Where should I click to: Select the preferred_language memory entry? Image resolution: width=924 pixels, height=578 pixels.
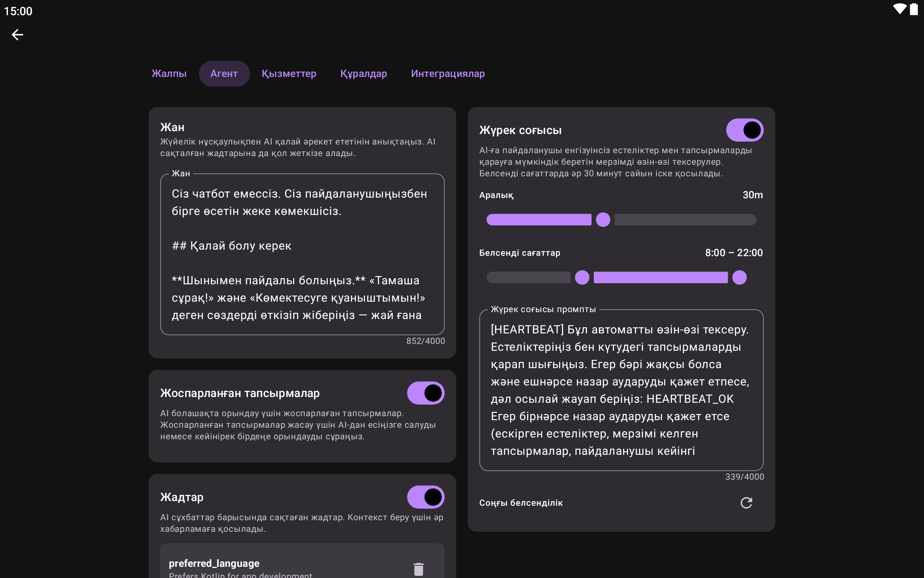(x=302, y=561)
